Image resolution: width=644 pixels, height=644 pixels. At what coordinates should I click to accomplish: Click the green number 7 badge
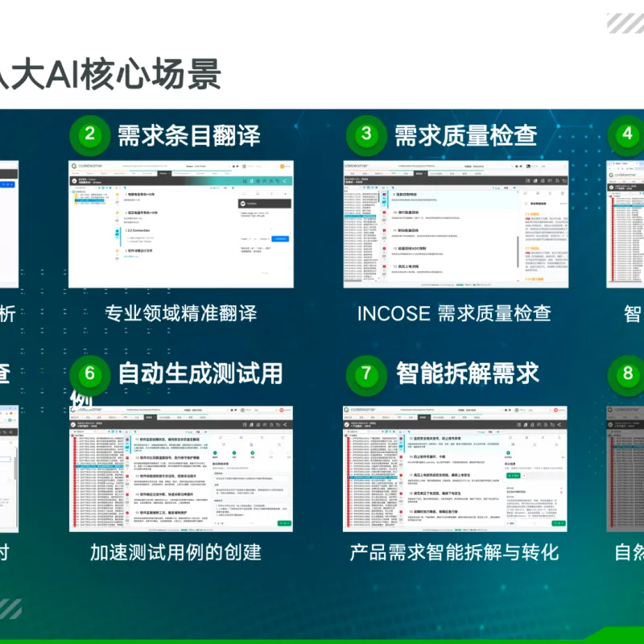pos(366,374)
